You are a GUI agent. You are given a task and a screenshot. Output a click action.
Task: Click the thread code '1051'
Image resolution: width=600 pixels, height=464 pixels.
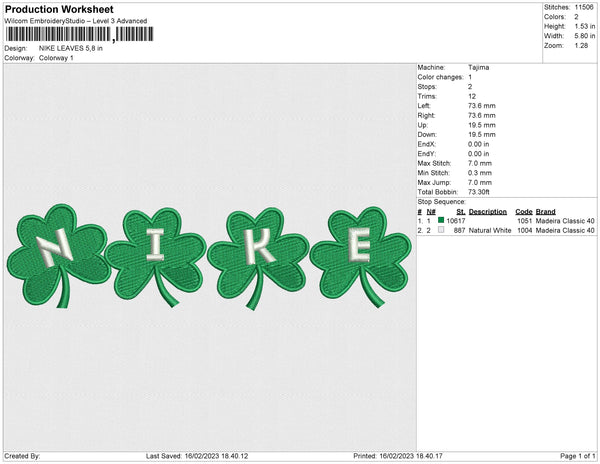point(525,221)
